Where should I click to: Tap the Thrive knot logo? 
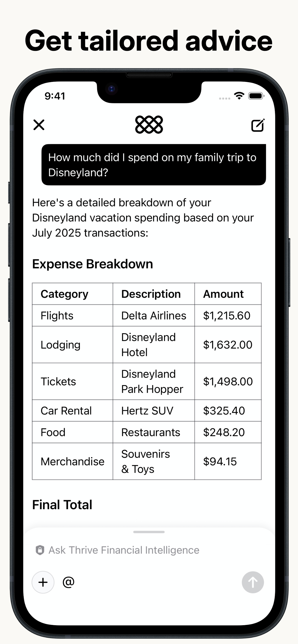coord(149,125)
